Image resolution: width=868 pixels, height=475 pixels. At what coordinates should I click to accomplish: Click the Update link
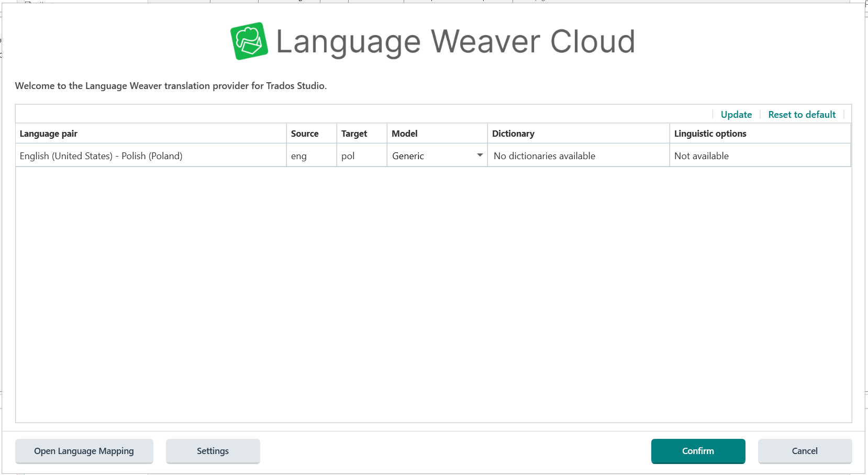(x=736, y=115)
